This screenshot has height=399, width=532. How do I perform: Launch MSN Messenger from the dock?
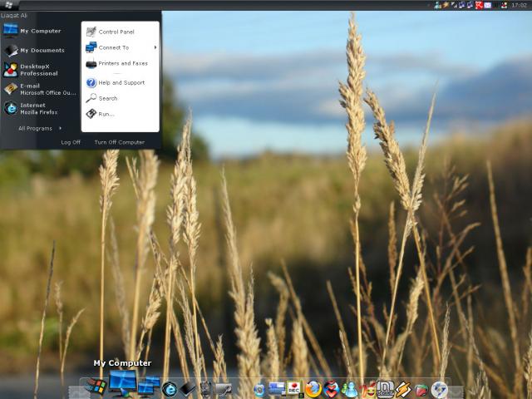(349, 390)
